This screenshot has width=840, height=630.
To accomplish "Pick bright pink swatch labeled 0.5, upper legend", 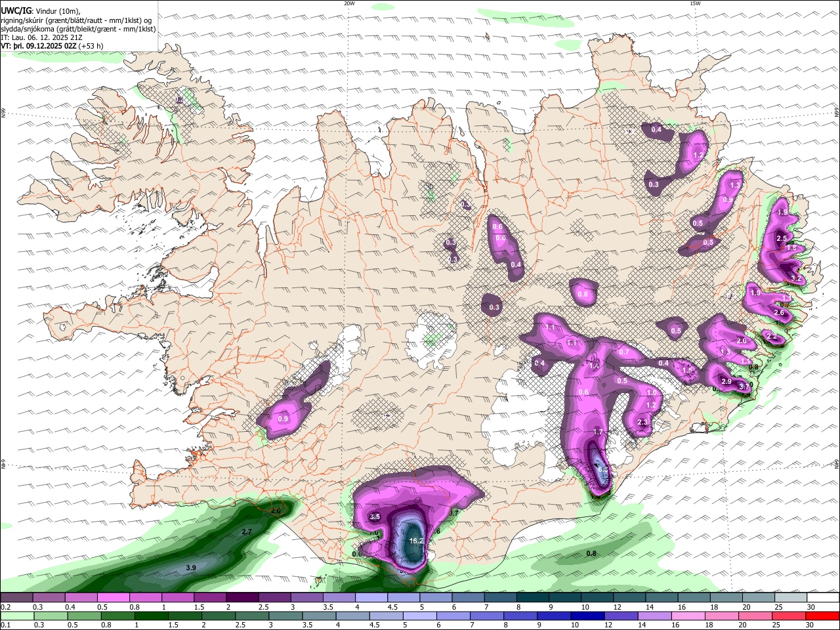I will click(113, 598).
